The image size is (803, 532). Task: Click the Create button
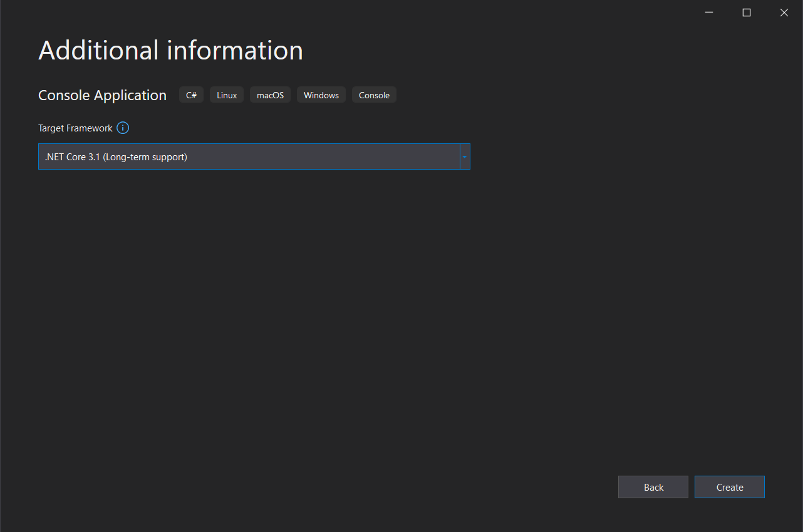point(729,487)
